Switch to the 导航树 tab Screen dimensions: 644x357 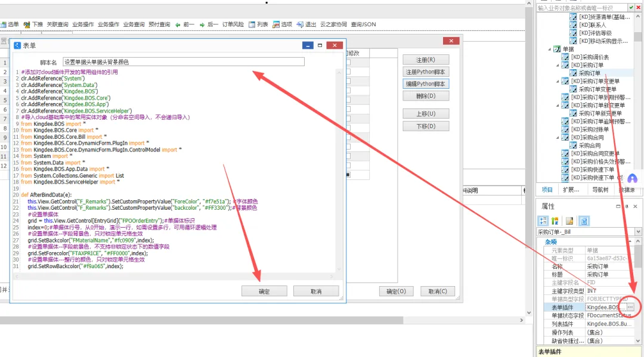[600, 190]
